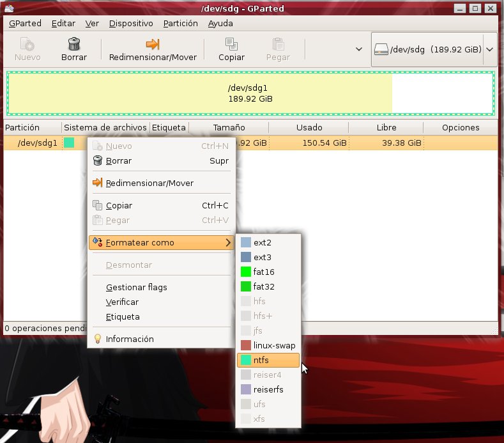Click the fat16 green square in submenu
The width and height of the screenshot is (504, 443).
246,272
